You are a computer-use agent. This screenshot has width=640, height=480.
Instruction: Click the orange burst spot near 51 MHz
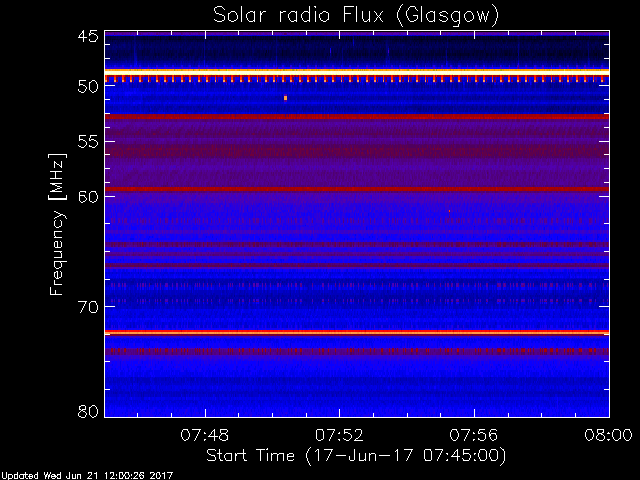(x=285, y=98)
